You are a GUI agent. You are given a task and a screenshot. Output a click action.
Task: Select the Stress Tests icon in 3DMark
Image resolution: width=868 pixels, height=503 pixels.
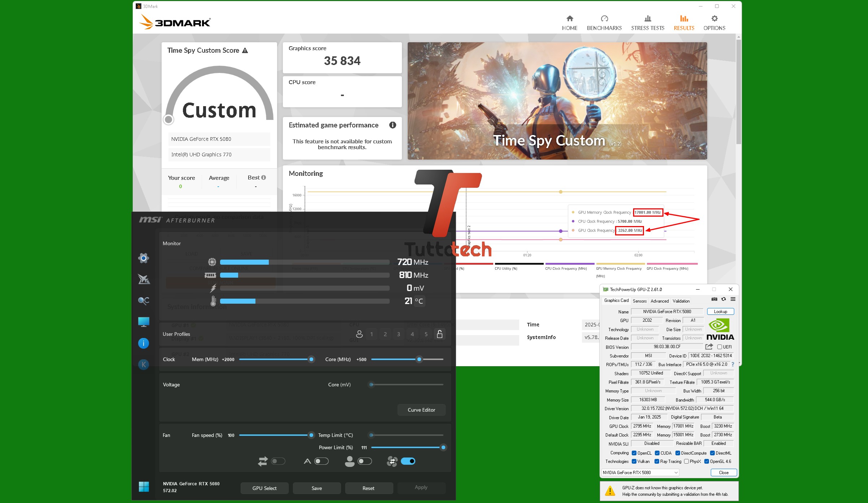coord(648,22)
